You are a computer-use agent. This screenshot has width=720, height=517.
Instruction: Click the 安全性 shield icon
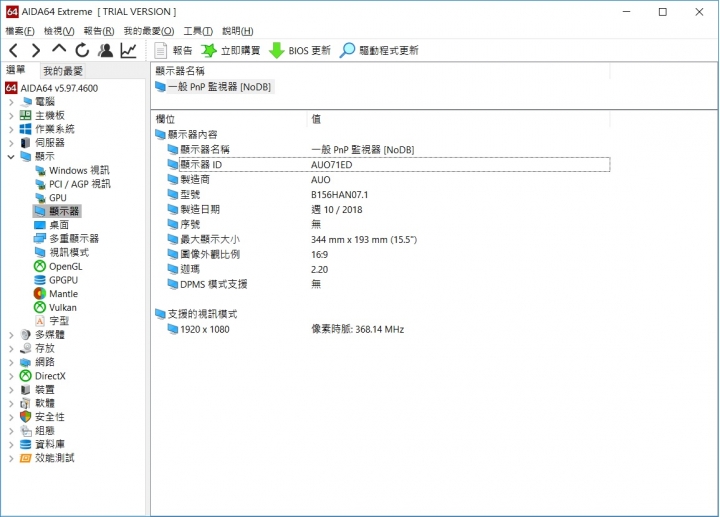click(26, 417)
